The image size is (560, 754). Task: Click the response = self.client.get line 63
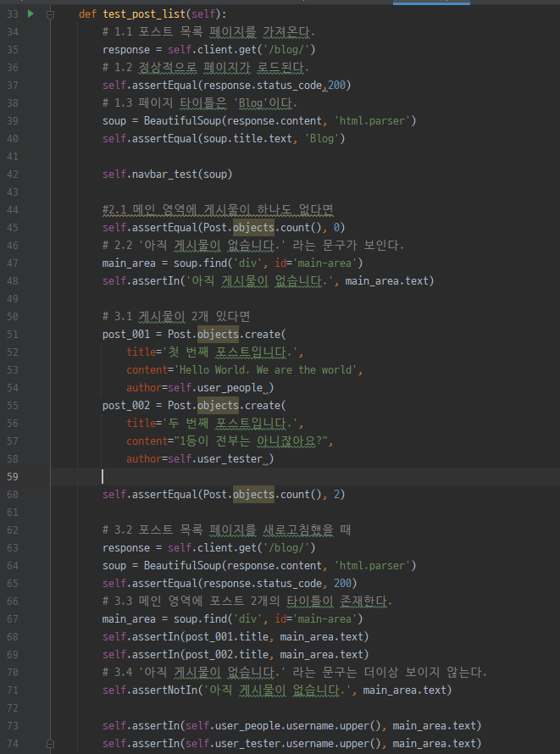pyautogui.click(x=209, y=547)
